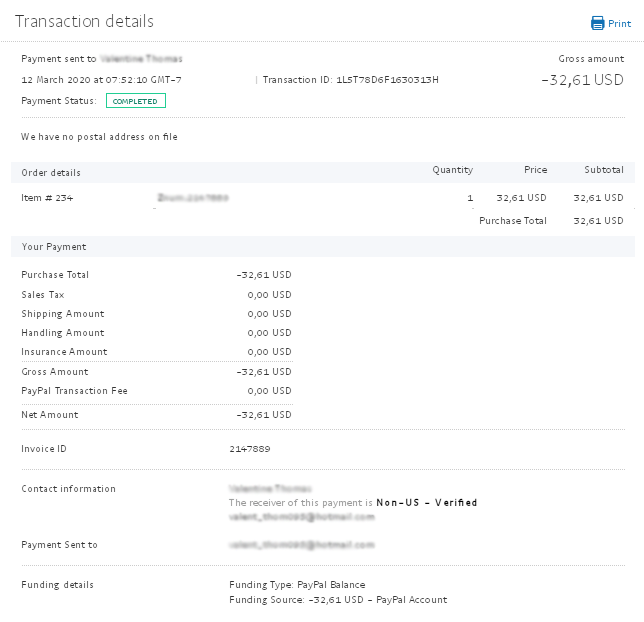Click the Transaction details heading
644x622 pixels.
point(84,21)
